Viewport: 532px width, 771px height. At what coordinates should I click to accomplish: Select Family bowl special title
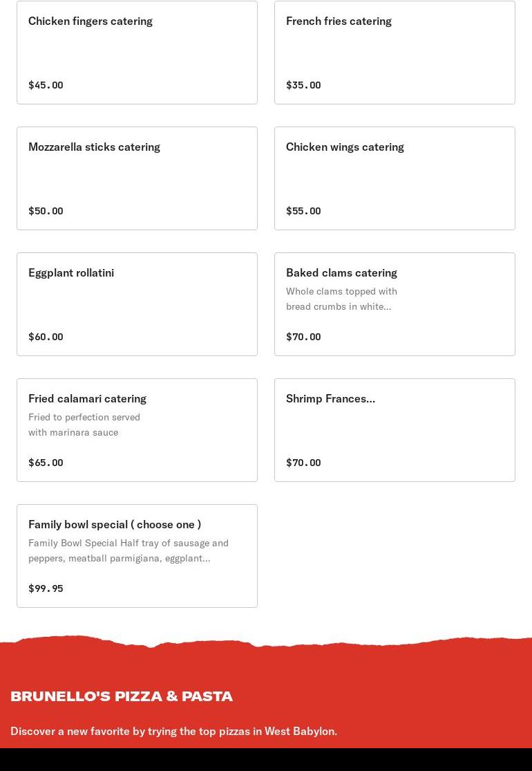[x=115, y=524]
